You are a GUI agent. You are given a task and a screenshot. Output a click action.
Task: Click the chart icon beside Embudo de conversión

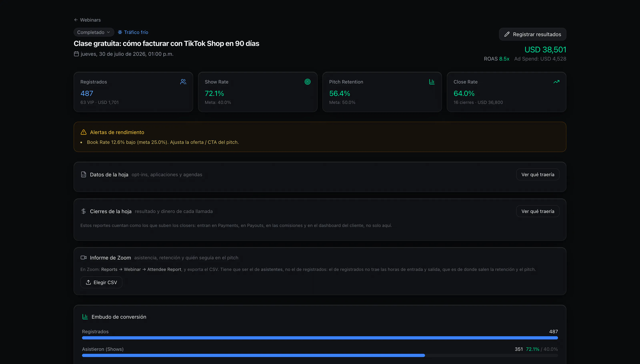pos(85,317)
